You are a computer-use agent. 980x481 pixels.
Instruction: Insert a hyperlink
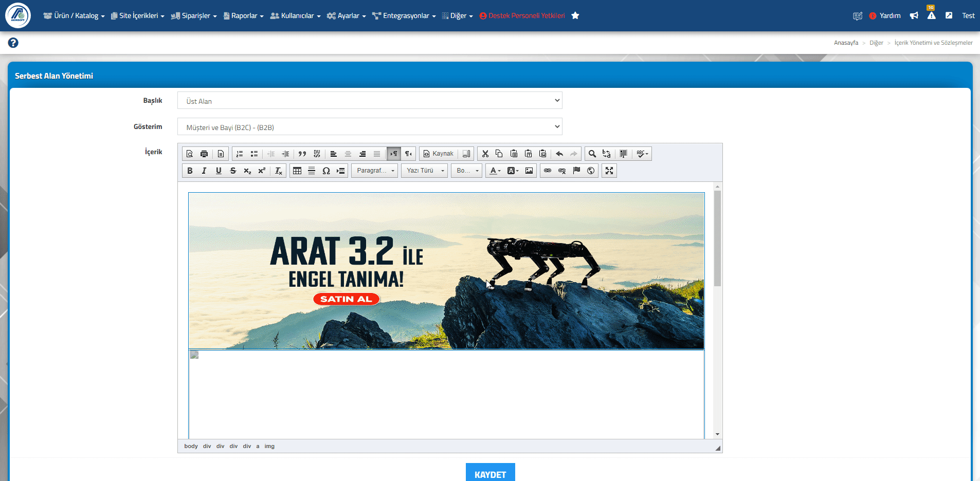(x=548, y=171)
